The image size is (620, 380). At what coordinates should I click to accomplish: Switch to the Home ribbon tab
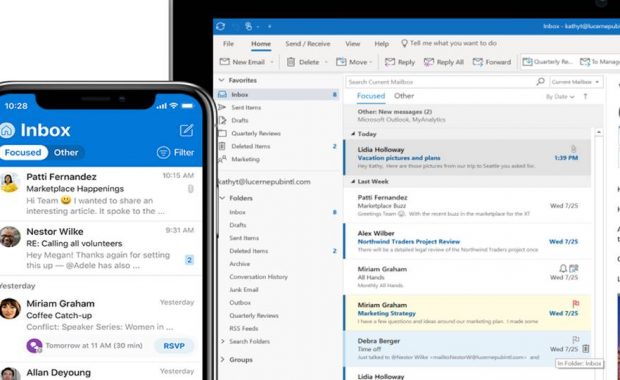pos(261,43)
